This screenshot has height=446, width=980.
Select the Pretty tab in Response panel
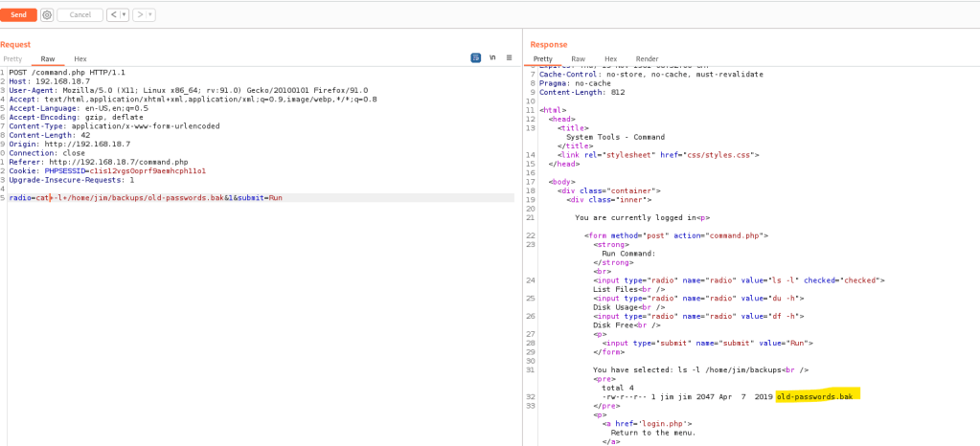click(543, 59)
